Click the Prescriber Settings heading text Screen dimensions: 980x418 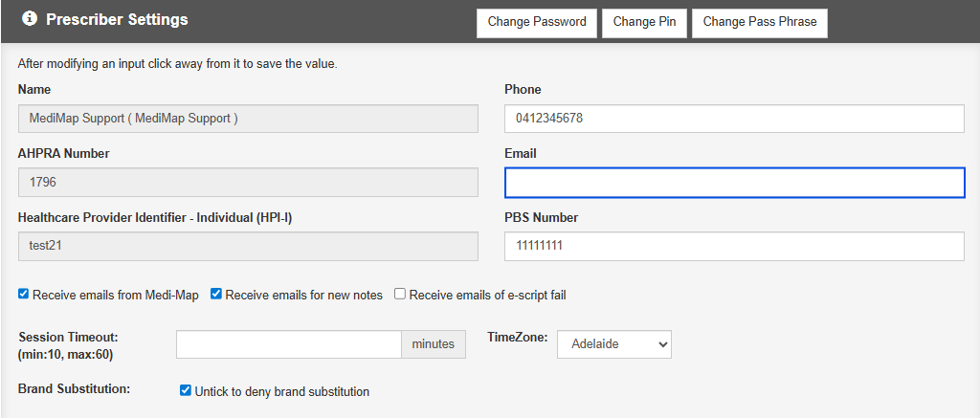pyautogui.click(x=117, y=19)
